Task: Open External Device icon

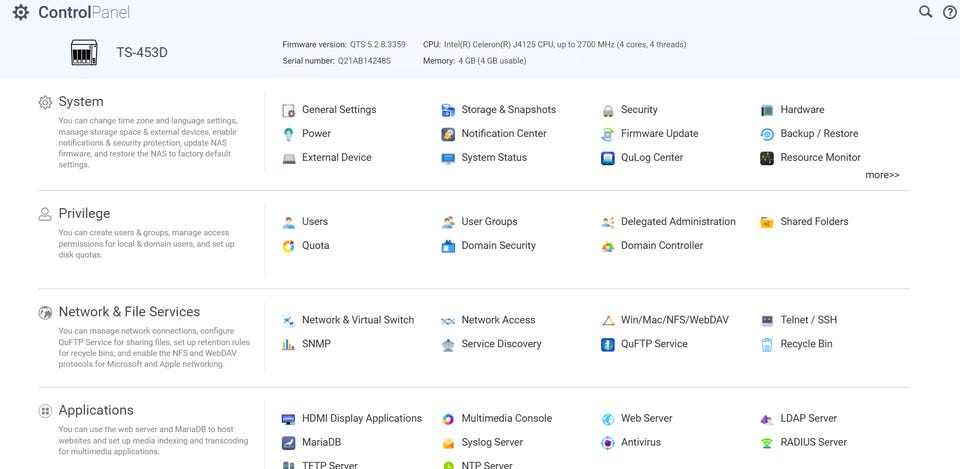Action: (288, 158)
